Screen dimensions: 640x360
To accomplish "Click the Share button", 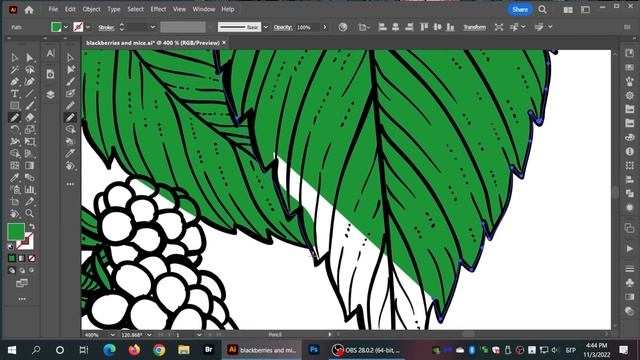I will [x=520, y=9].
